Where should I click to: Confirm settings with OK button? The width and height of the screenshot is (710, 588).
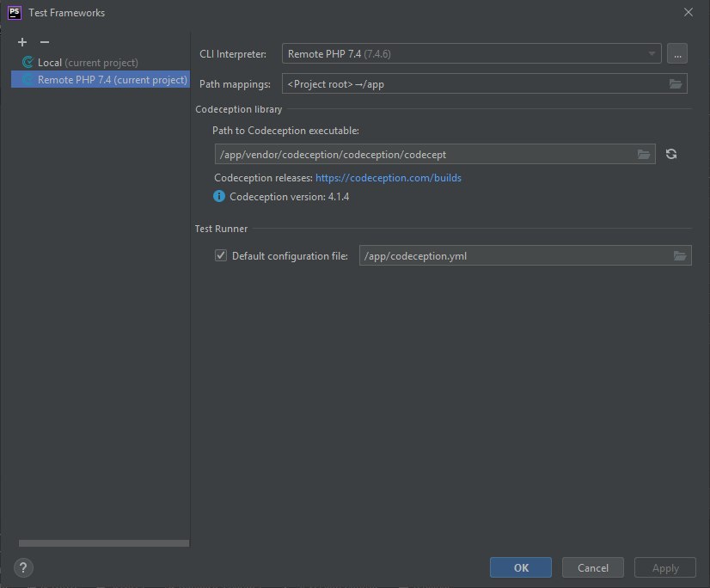click(521, 567)
